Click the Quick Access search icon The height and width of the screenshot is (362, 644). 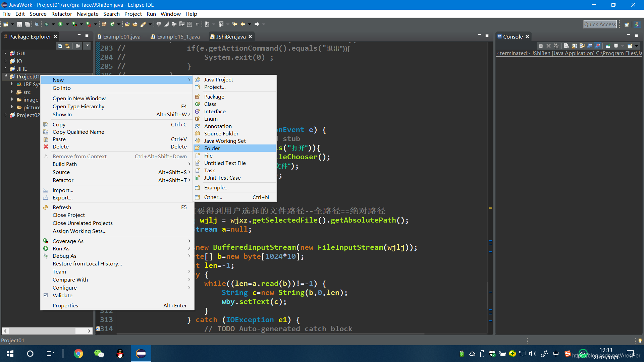click(x=600, y=24)
